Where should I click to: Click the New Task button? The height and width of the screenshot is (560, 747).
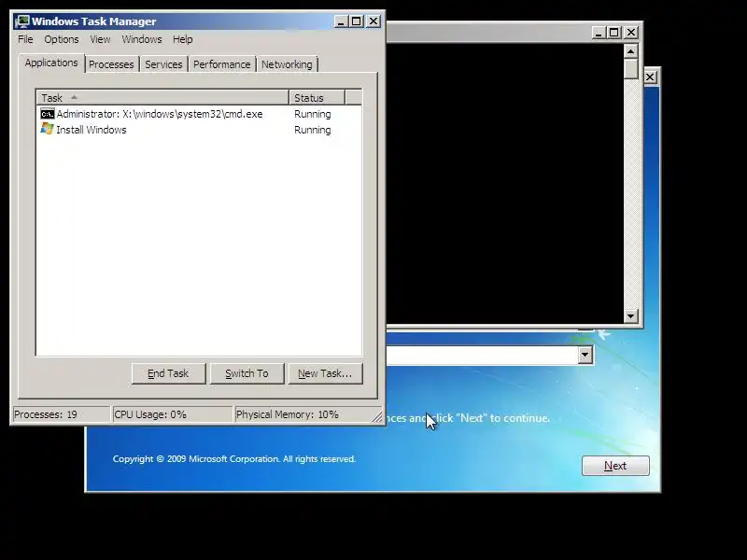(x=325, y=373)
